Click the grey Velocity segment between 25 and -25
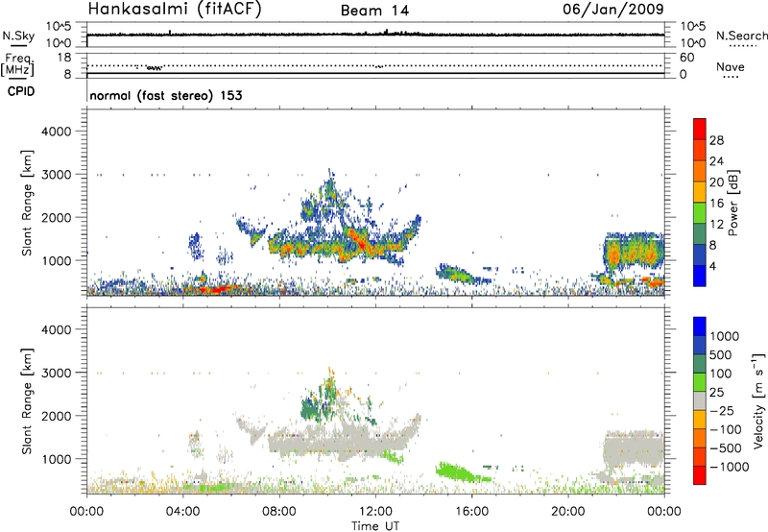Viewport: 768px width, 532px height. [700, 401]
